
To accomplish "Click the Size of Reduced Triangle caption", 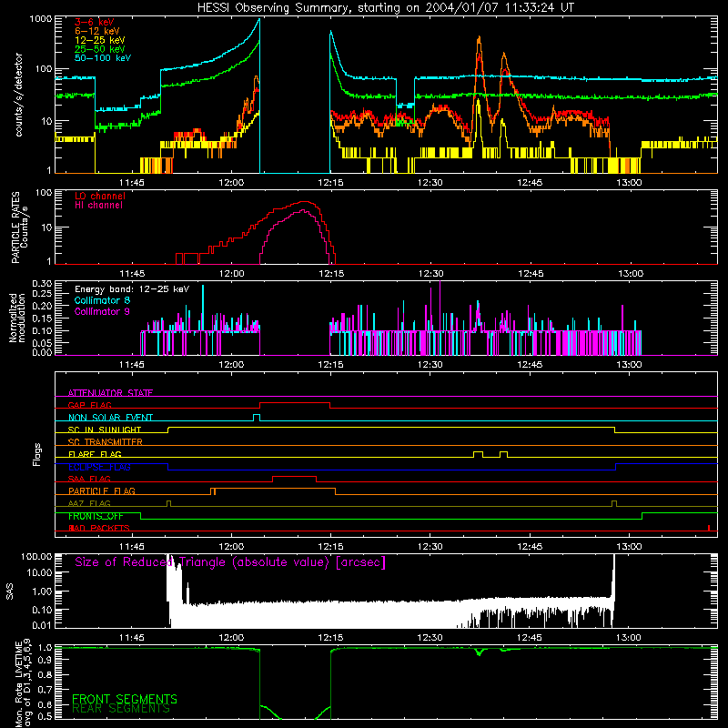I will click(x=230, y=562).
